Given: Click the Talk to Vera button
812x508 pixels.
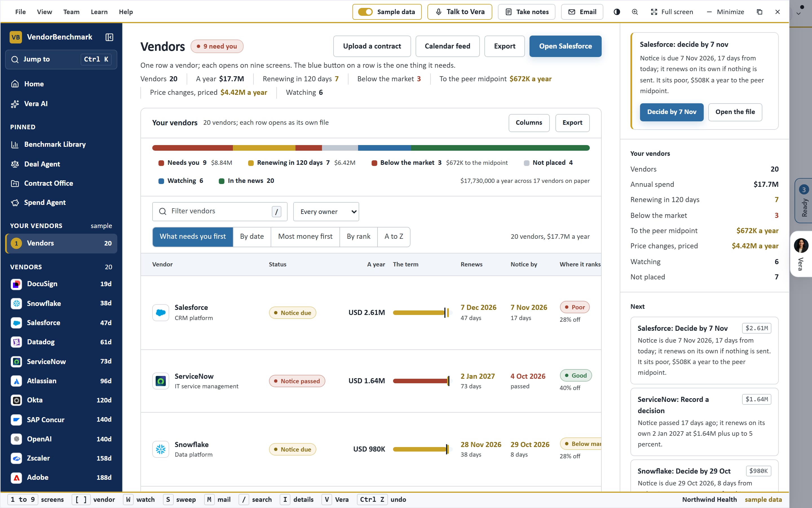Looking at the screenshot, I should pos(460,12).
